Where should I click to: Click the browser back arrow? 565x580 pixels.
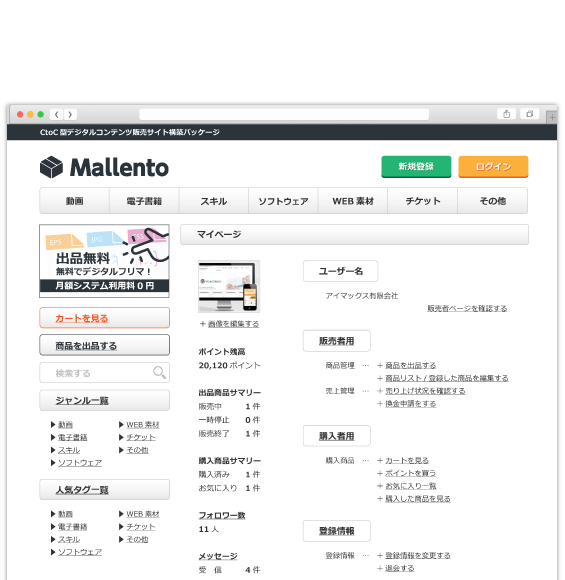point(57,114)
